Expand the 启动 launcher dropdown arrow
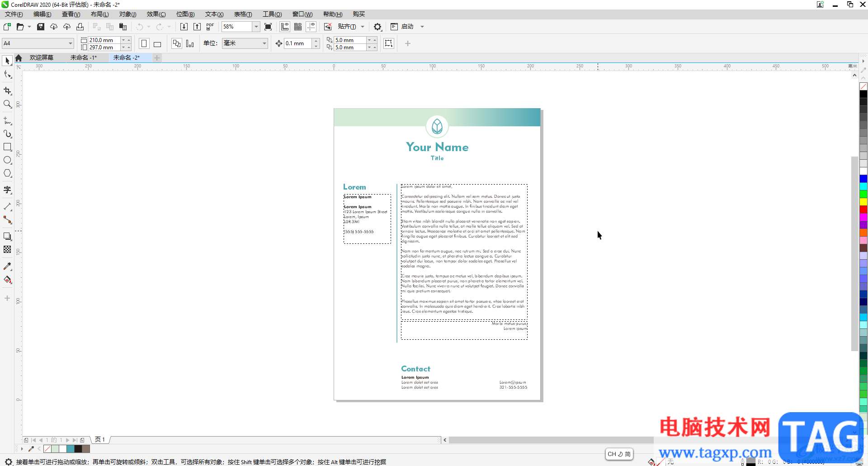Screen dimensions: 868x466 click(x=422, y=27)
